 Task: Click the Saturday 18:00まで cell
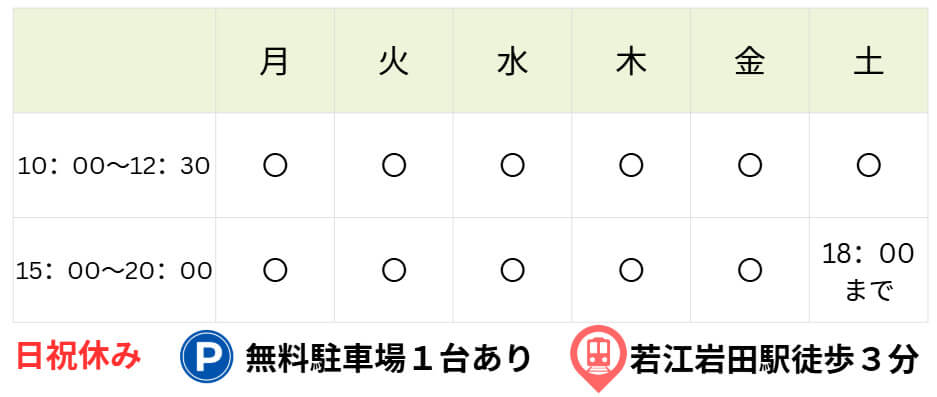tap(868, 271)
